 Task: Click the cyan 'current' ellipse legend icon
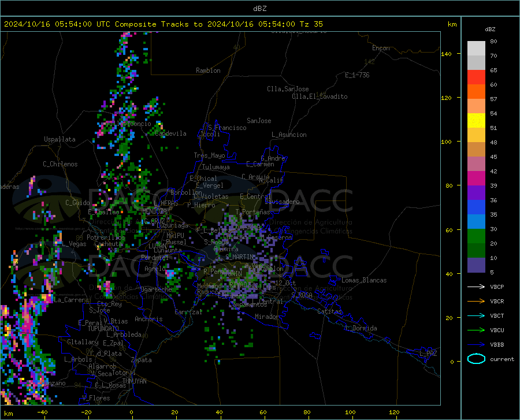click(476, 359)
